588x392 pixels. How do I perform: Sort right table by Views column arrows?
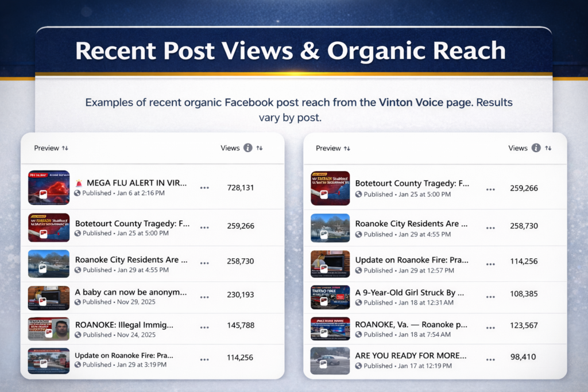click(548, 148)
